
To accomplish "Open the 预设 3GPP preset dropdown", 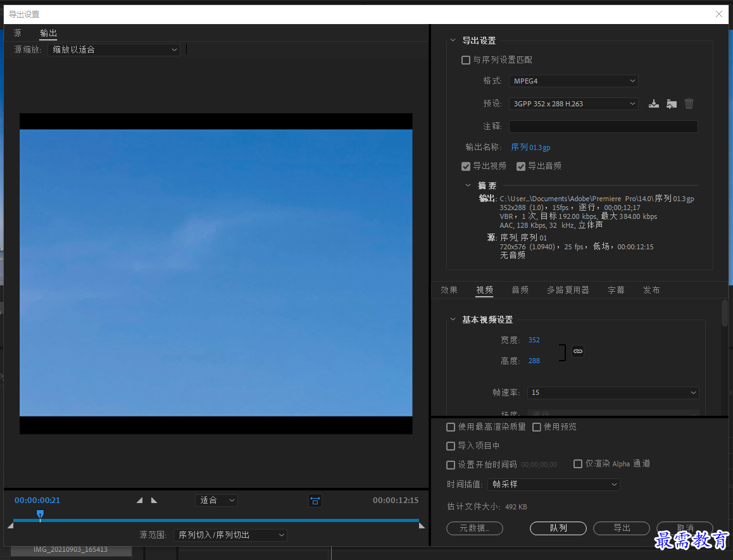I will pyautogui.click(x=573, y=104).
